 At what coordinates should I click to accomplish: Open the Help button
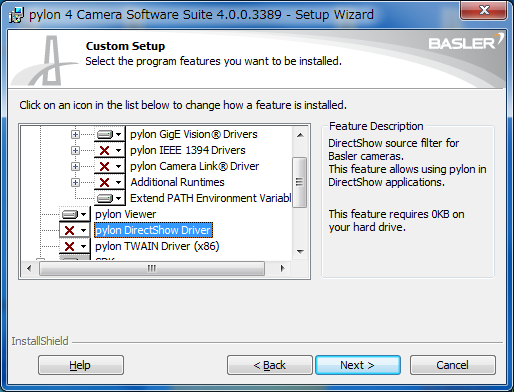coord(81,365)
